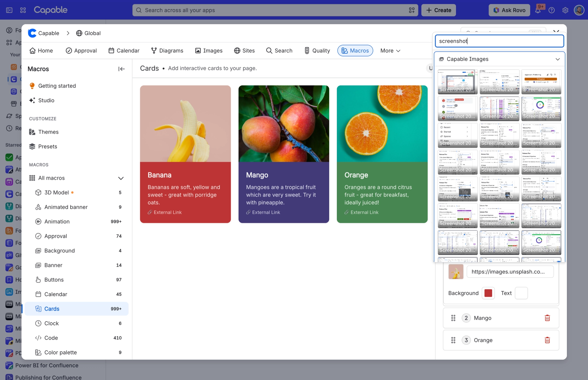
Task: Click the app switcher grid icon in header
Action: click(23, 10)
